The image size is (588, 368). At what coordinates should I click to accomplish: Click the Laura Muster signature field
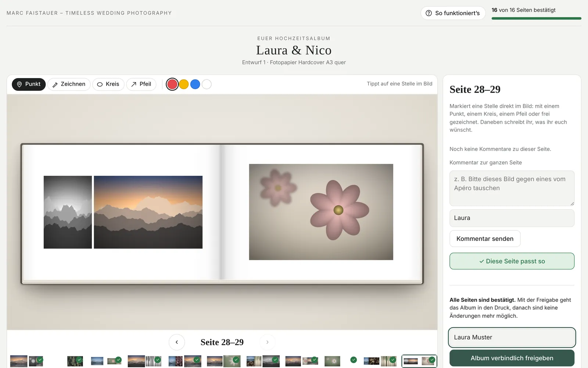[512, 337]
